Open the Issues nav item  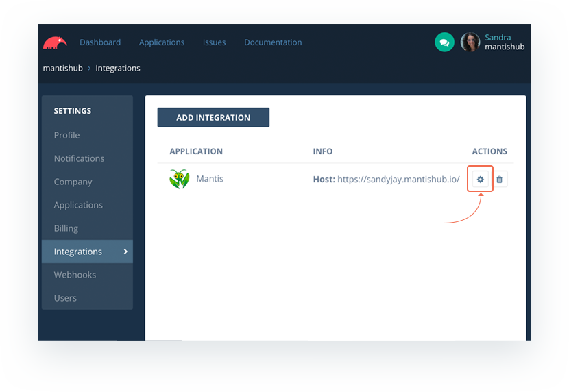coord(214,42)
